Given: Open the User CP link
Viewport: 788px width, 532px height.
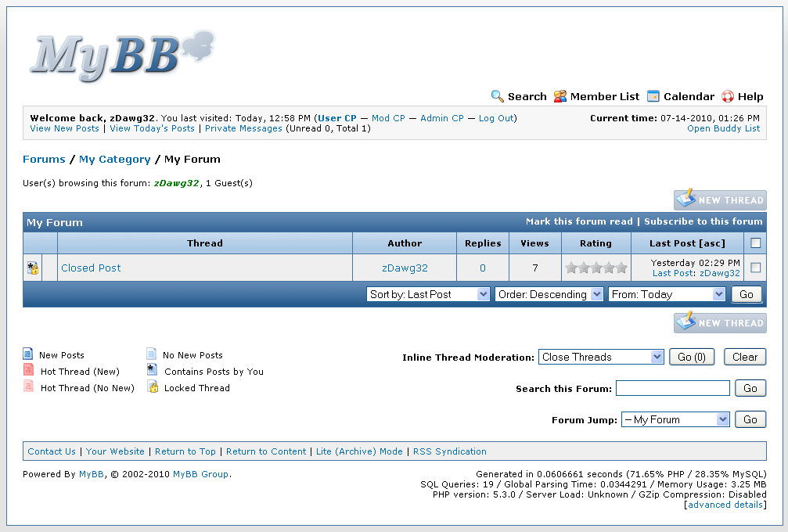Looking at the screenshot, I should click(337, 118).
